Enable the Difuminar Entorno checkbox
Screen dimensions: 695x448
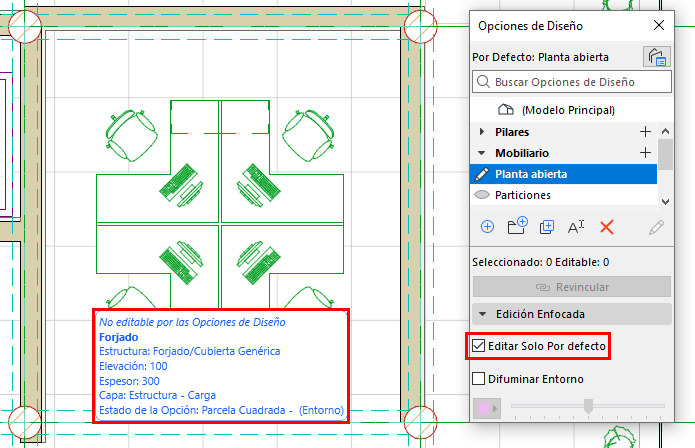coord(478,379)
